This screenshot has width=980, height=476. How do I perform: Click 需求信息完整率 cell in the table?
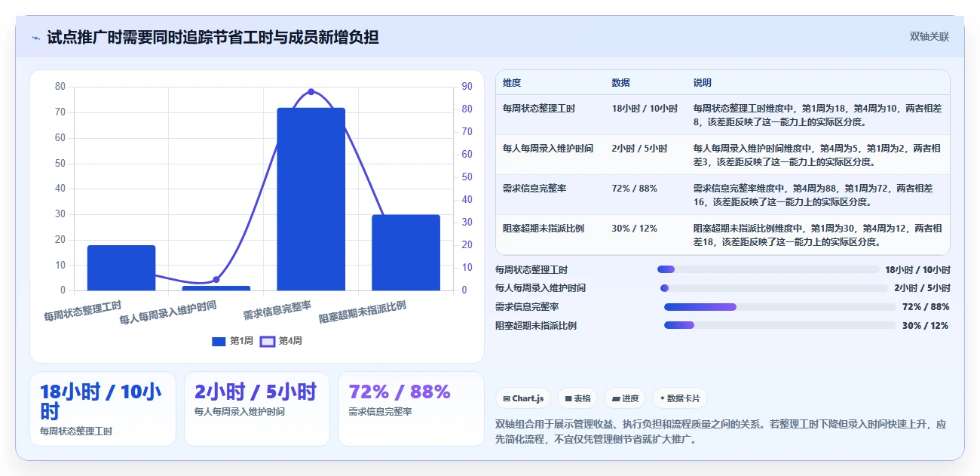point(534,189)
